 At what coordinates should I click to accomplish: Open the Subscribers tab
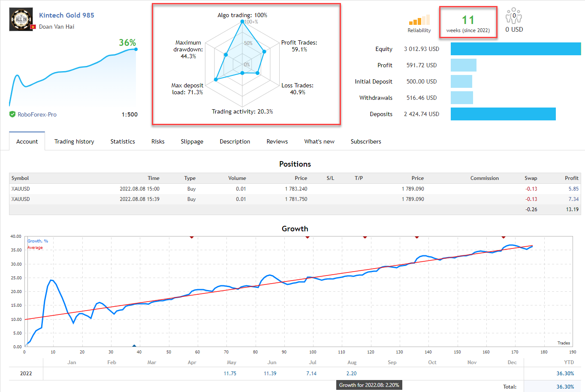coord(366,141)
